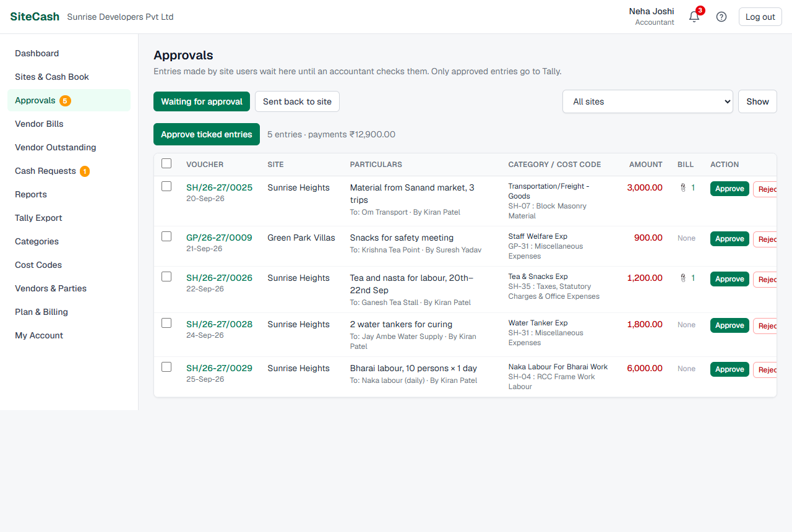Click bill attachment clip for SH/26-27/0026
This screenshot has width=792, height=532.
pos(687,278)
